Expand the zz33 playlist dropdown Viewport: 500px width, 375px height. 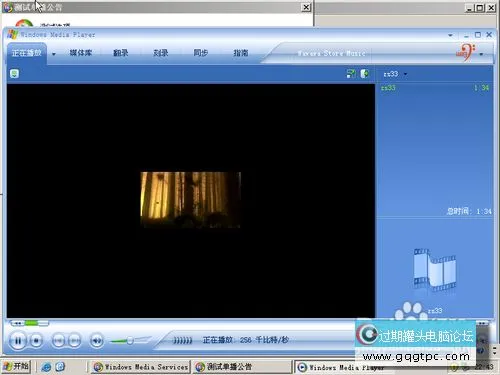point(405,74)
